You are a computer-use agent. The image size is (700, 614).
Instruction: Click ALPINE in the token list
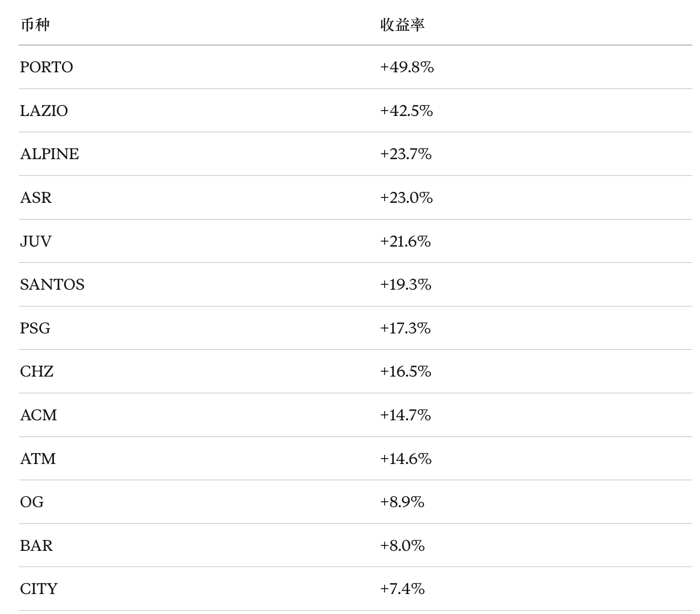[50, 154]
